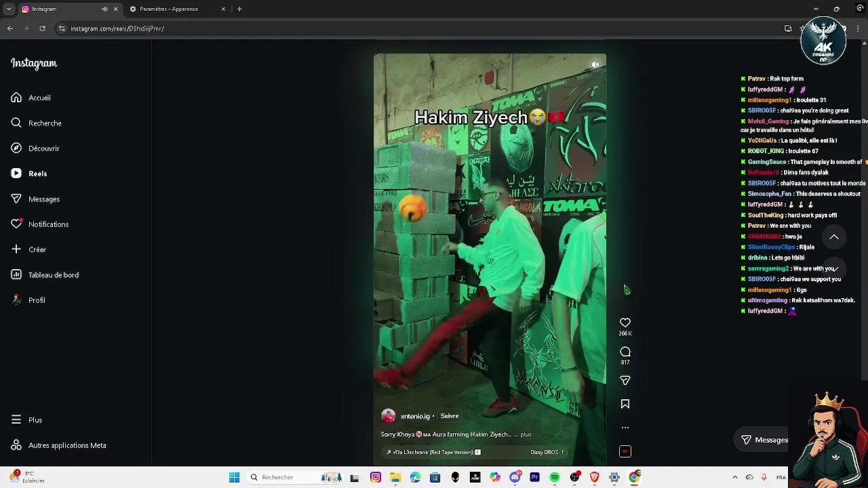The width and height of the screenshot is (868, 488).
Task: Open the Red Tape Version audio link
Action: coord(433,452)
